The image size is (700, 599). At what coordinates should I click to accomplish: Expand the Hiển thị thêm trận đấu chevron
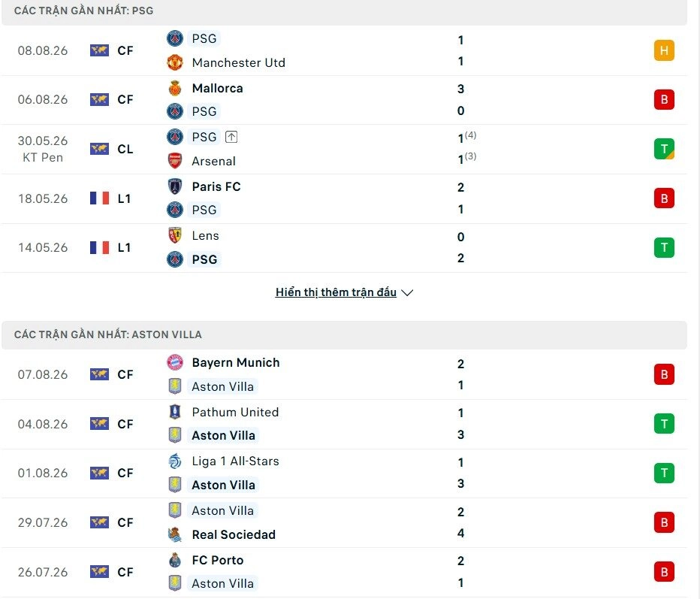[407, 292]
